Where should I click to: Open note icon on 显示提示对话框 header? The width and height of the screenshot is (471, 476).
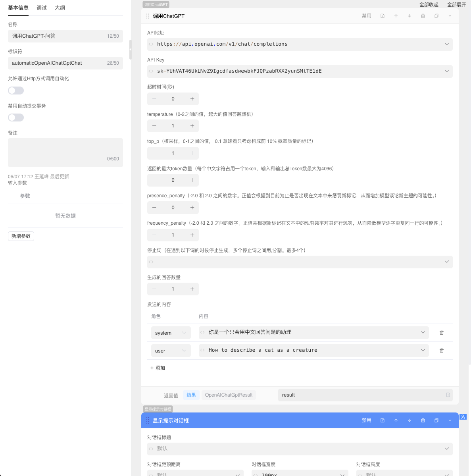coord(383,420)
